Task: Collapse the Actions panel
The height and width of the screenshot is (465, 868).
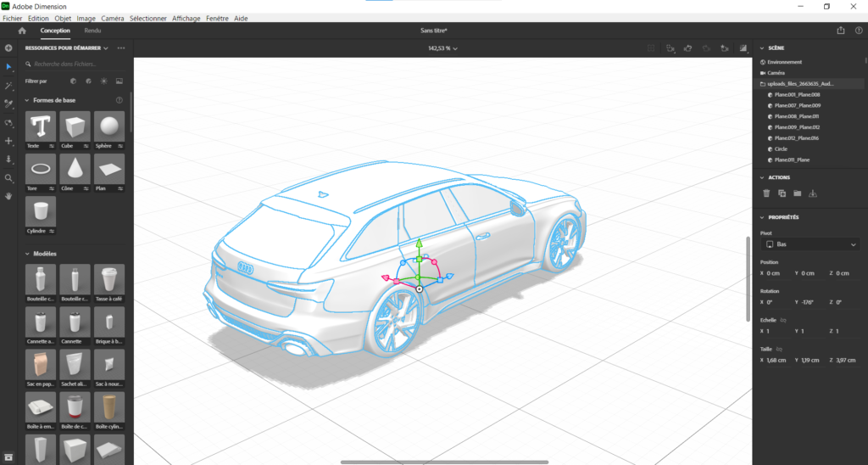Action: [762, 178]
